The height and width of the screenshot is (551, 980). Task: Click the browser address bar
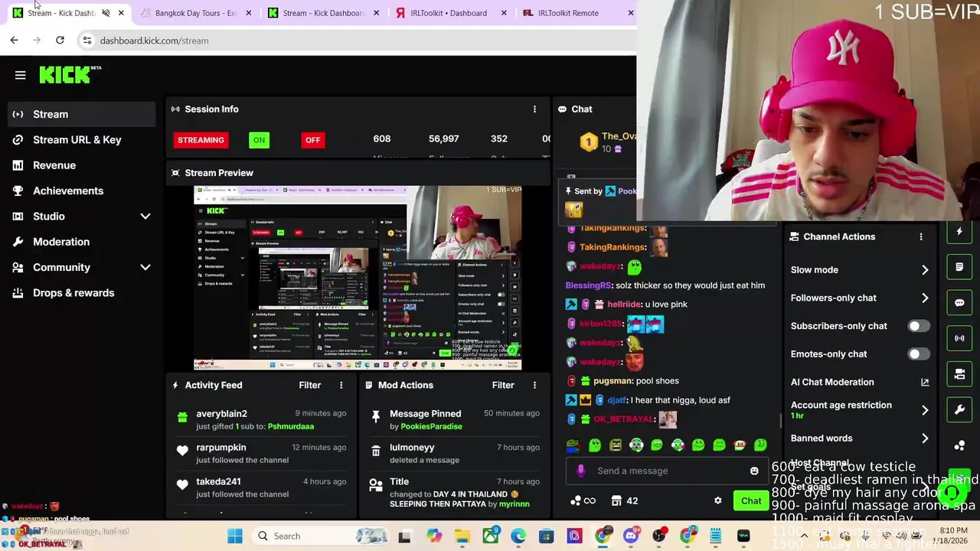coord(360,41)
